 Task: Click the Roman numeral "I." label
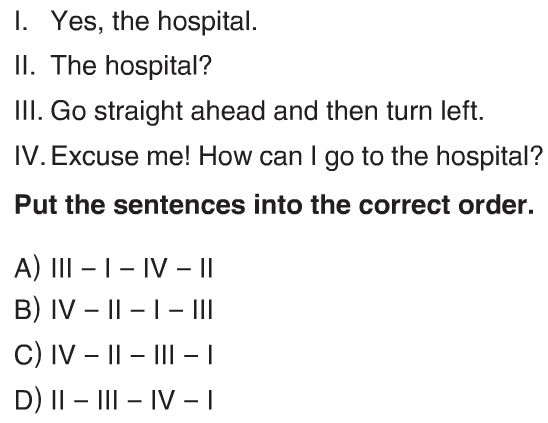point(21,21)
